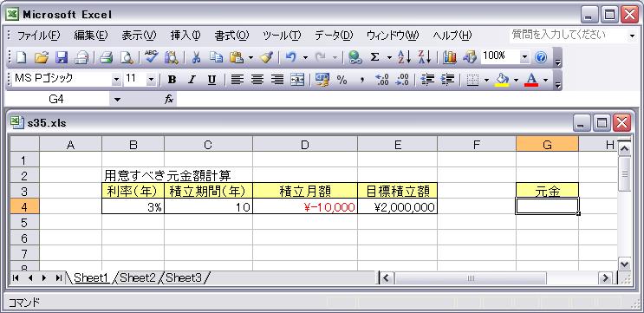Select cell containing ¥2,000,000
Image resolution: width=644 pixels, height=313 pixels.
click(397, 206)
